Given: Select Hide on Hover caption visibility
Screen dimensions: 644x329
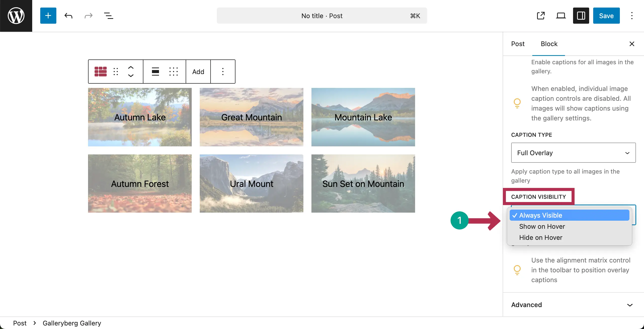Looking at the screenshot, I should 540,237.
